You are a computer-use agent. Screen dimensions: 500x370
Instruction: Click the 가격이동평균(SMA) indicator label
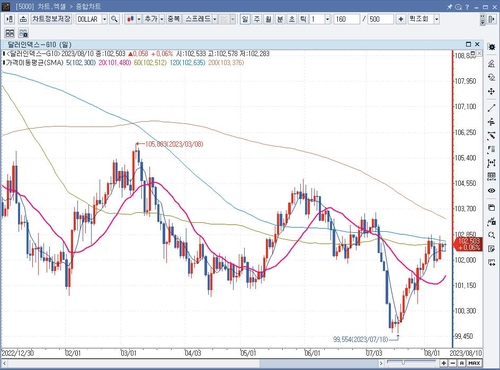pos(34,63)
